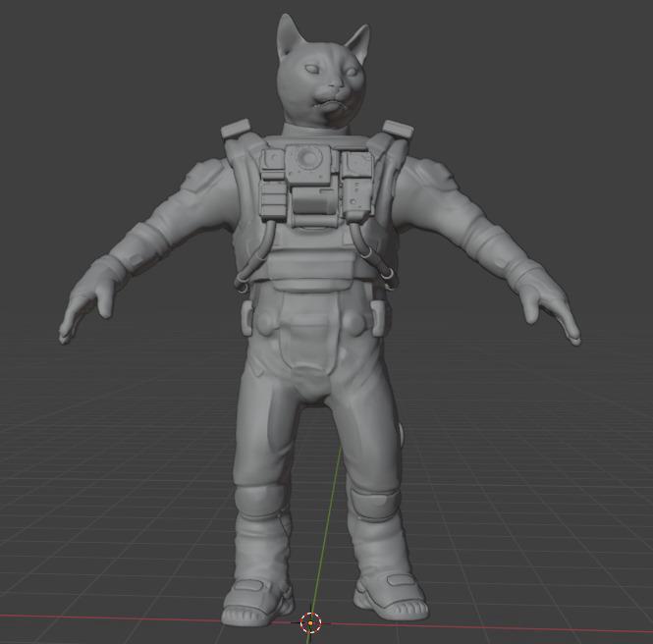Click the shoulder strap block on the right
This screenshot has height=644, width=653.
396,130
